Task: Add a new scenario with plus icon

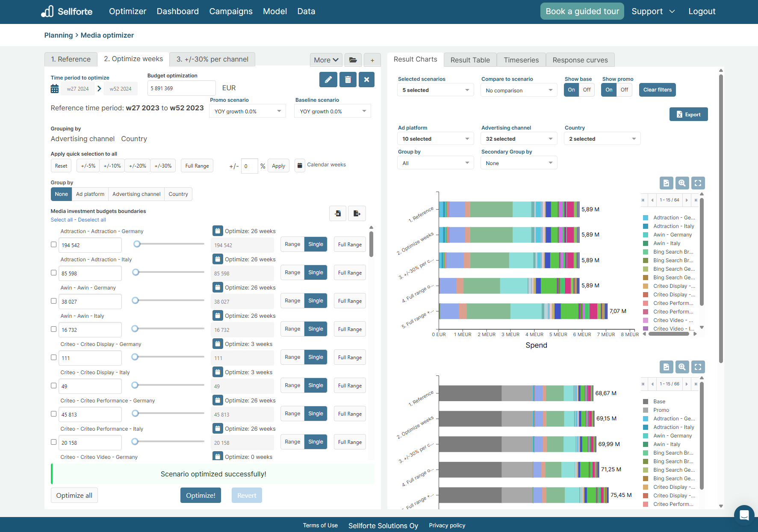Action: click(372, 60)
